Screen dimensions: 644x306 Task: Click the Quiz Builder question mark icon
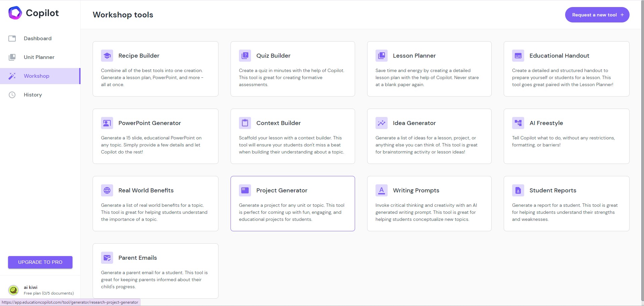[245, 56]
